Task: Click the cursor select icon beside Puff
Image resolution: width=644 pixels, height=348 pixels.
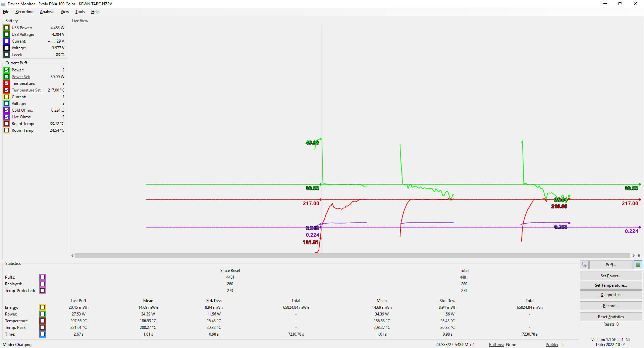Action: (584, 265)
